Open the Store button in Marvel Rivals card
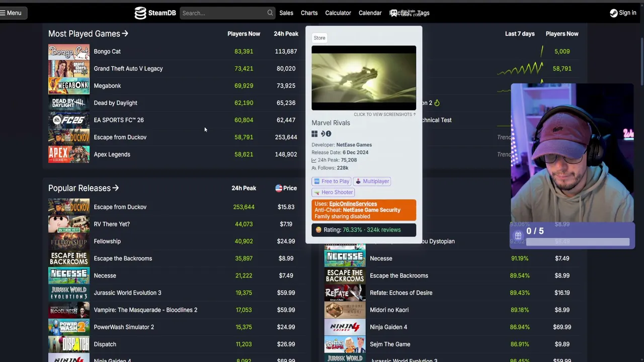The height and width of the screenshot is (362, 644). 319,38
